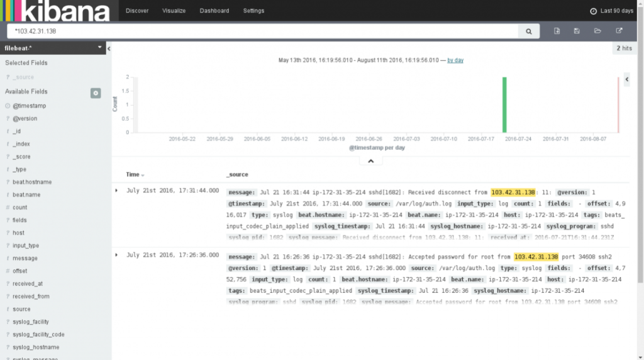Expand the 17:26:36.000 log entry row

click(x=116, y=255)
